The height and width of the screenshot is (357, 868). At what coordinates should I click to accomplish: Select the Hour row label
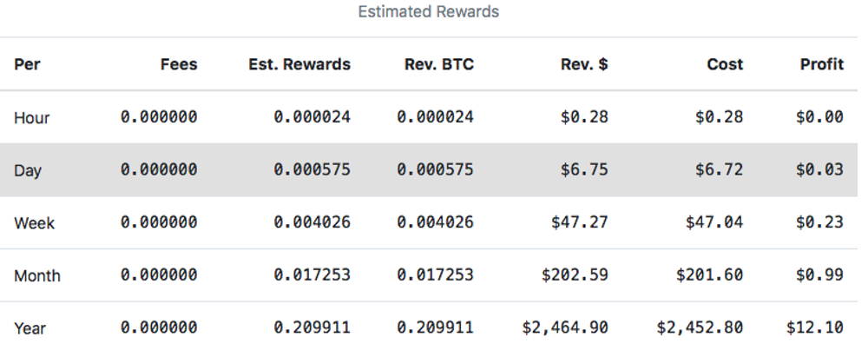pyautogui.click(x=31, y=117)
